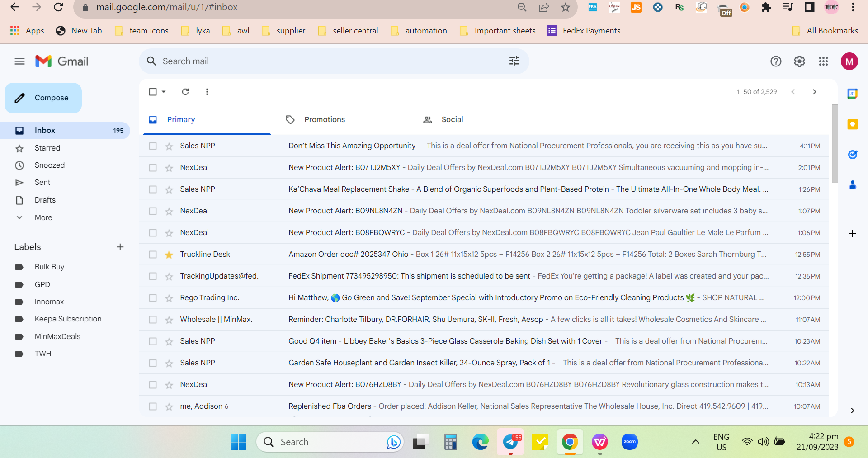The height and width of the screenshot is (458, 868).
Task: Refresh the inbox
Action: click(x=185, y=92)
